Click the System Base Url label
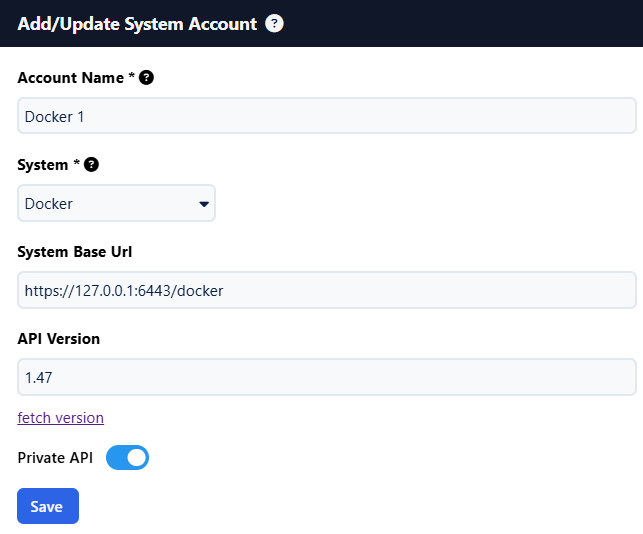 75,251
